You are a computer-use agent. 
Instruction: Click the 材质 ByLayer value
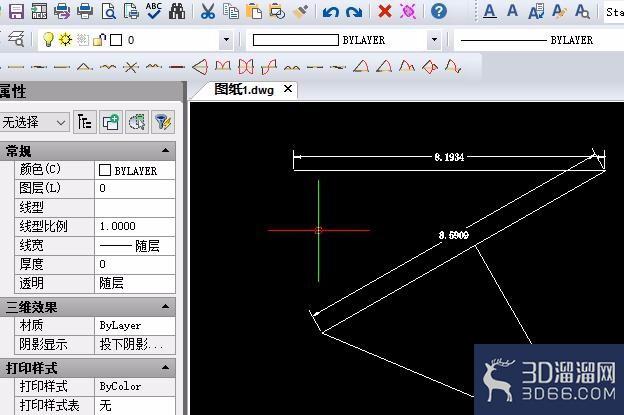[135, 325]
